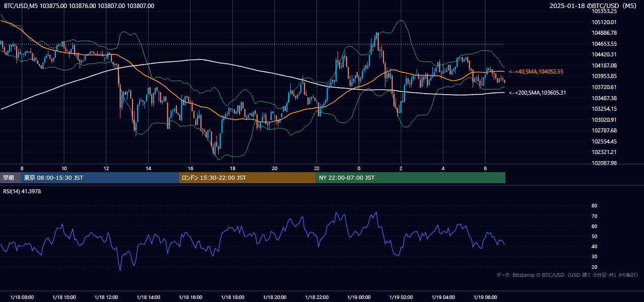644x302 pixels.
Task: Click the 102087.98 price scale label
Action: pos(604,163)
